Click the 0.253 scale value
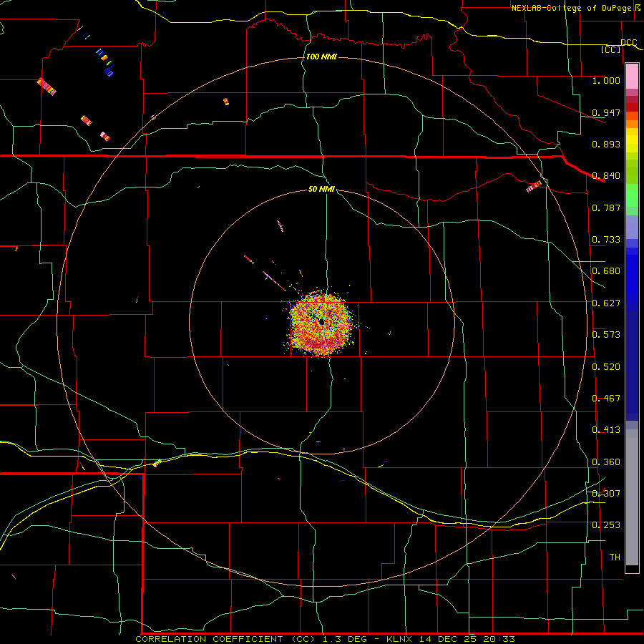 pos(606,525)
